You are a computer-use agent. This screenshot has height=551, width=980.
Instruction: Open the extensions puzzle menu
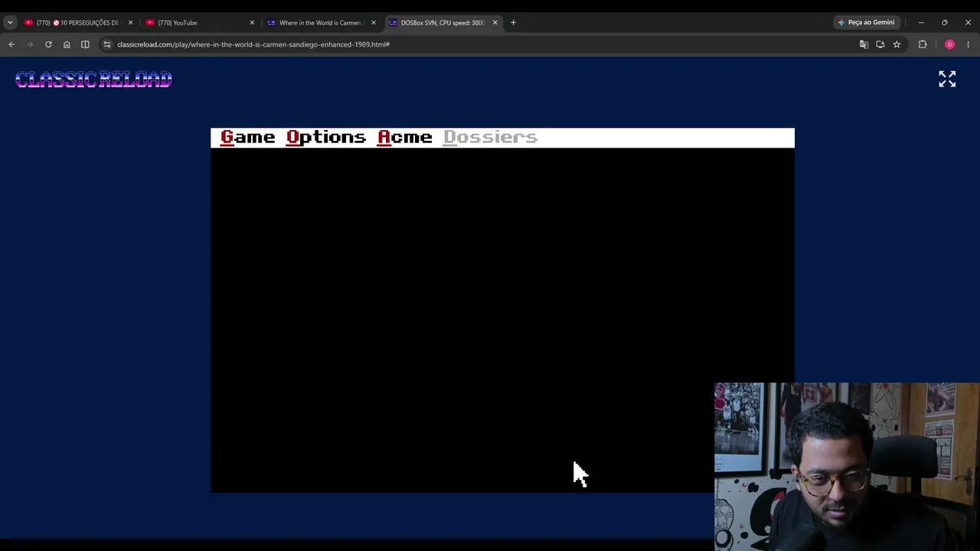pos(923,44)
